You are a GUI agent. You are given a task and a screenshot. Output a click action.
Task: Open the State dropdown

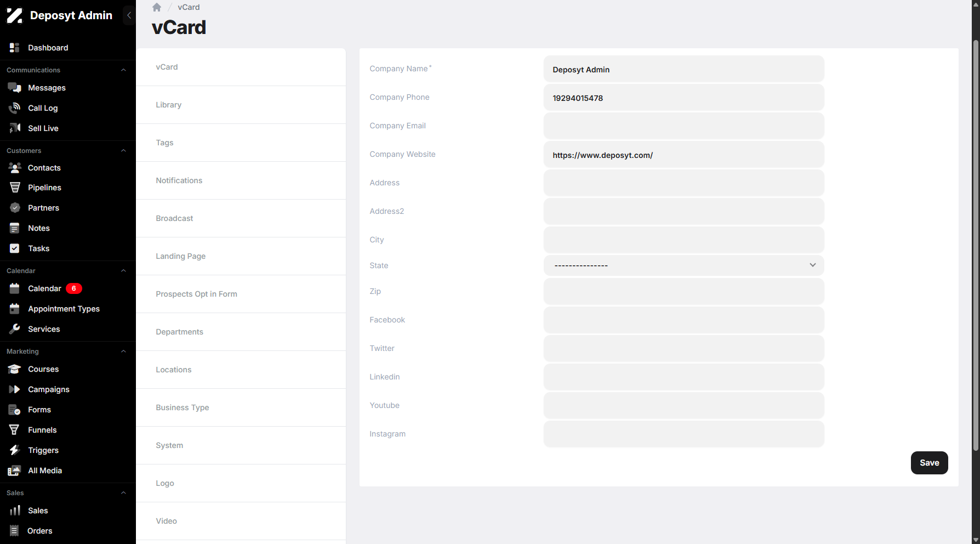683,265
